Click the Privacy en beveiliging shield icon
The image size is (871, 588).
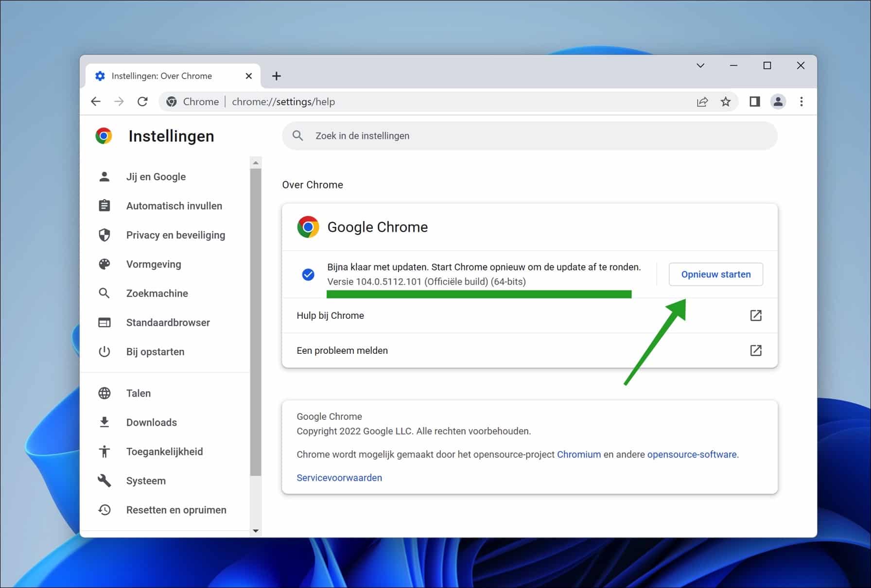tap(105, 235)
